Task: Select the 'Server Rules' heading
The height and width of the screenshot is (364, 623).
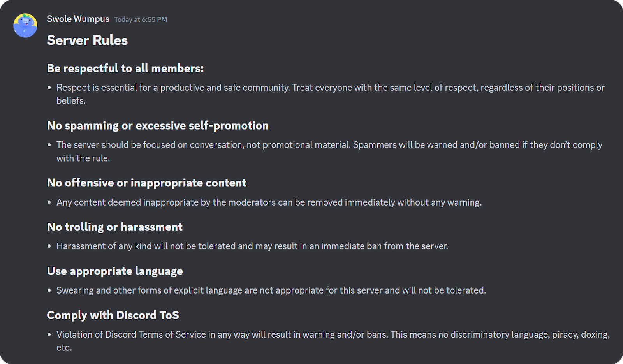Action: coord(87,40)
